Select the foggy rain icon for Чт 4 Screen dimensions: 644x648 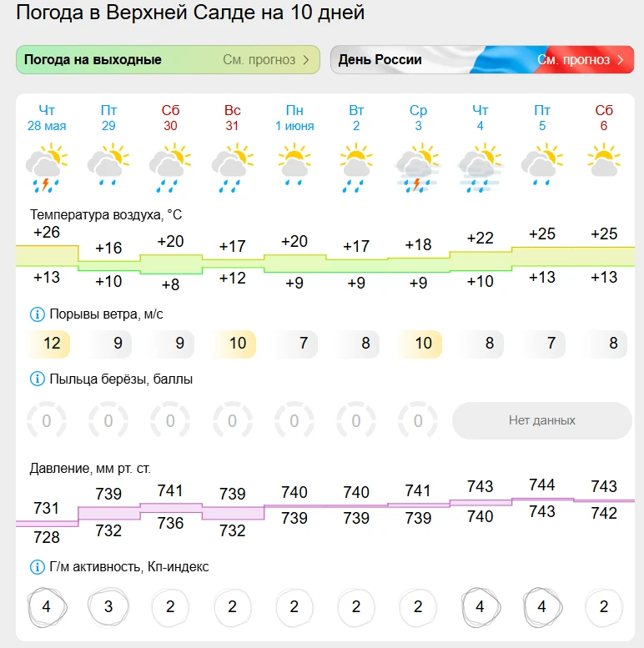tap(480, 168)
